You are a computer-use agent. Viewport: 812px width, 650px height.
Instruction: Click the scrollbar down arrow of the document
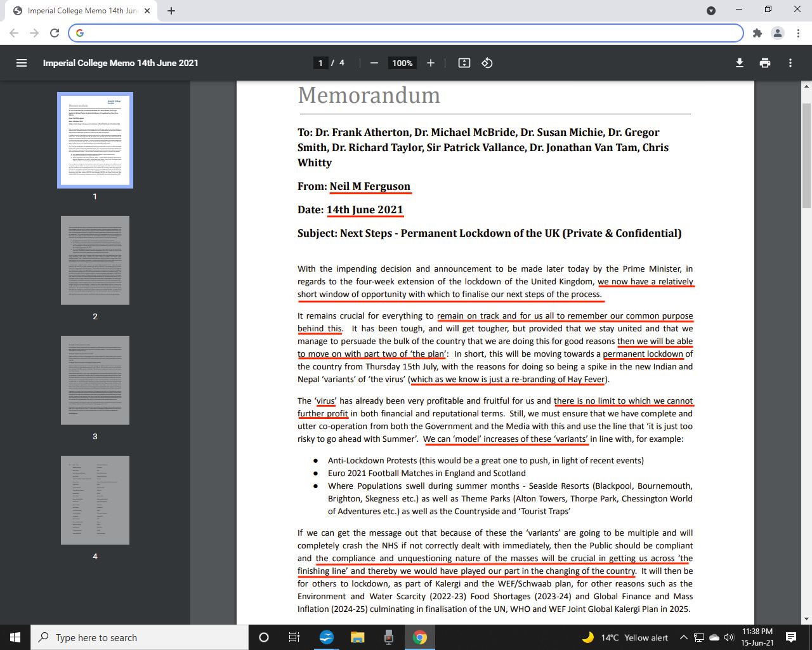[807, 619]
